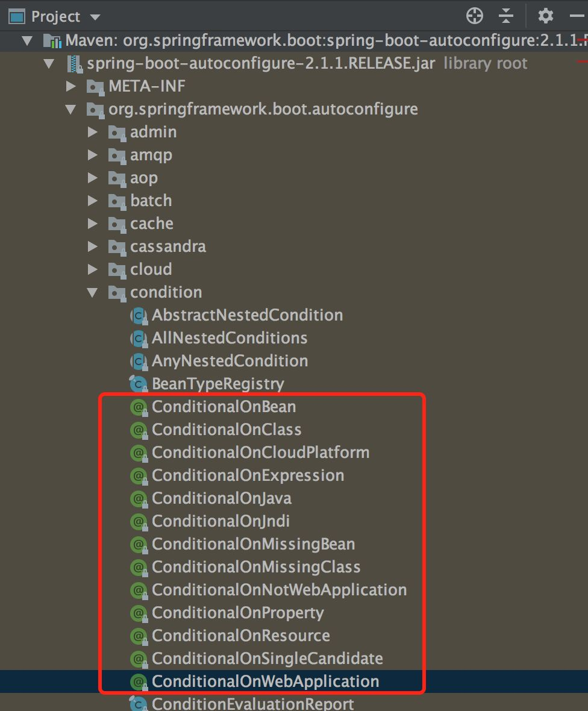Select ConditionalOnMissingBean annotation

click(x=253, y=544)
